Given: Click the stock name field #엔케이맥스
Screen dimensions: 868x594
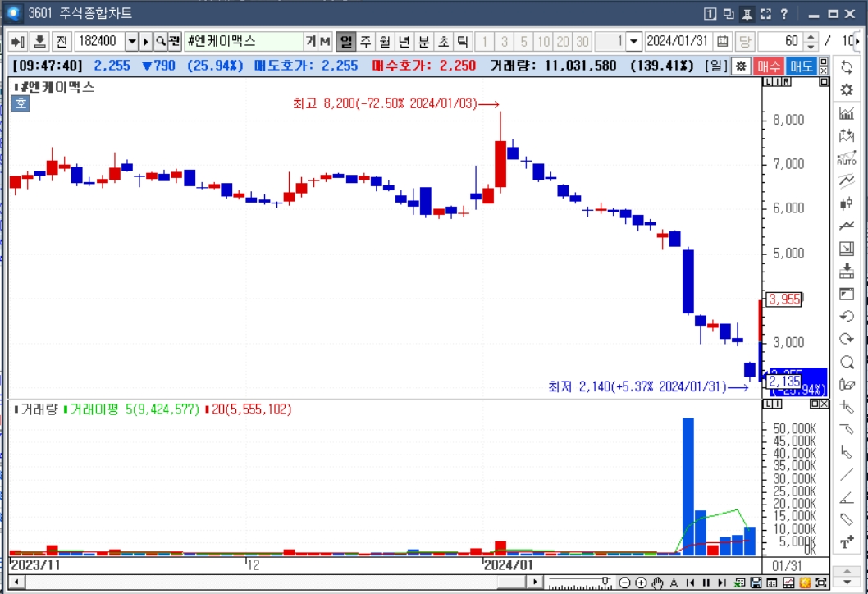Looking at the screenshot, I should coord(244,41).
